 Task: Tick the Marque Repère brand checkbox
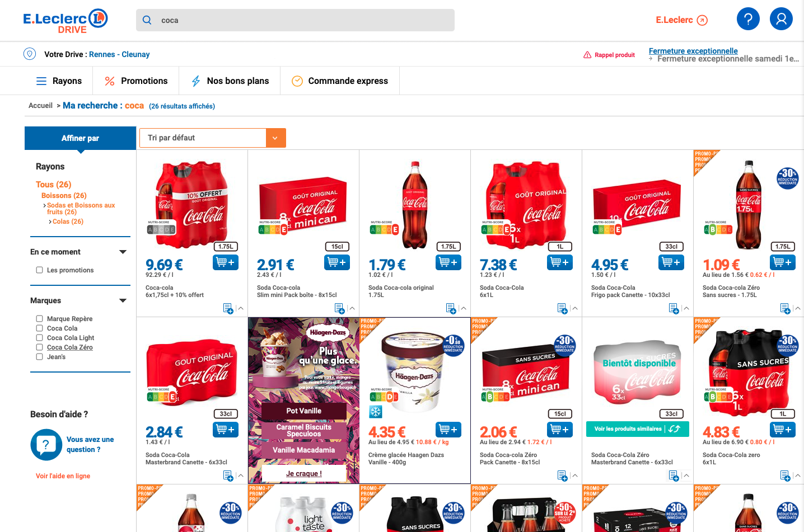point(39,319)
